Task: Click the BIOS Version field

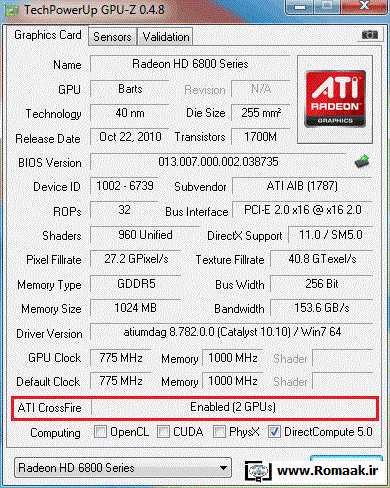Action: click(218, 162)
